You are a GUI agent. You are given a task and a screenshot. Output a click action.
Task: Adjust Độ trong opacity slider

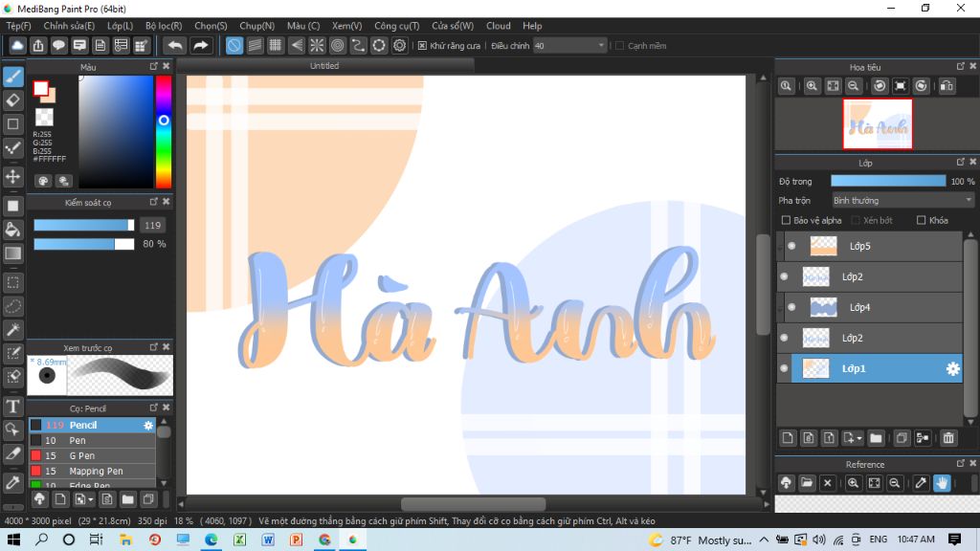pos(888,181)
